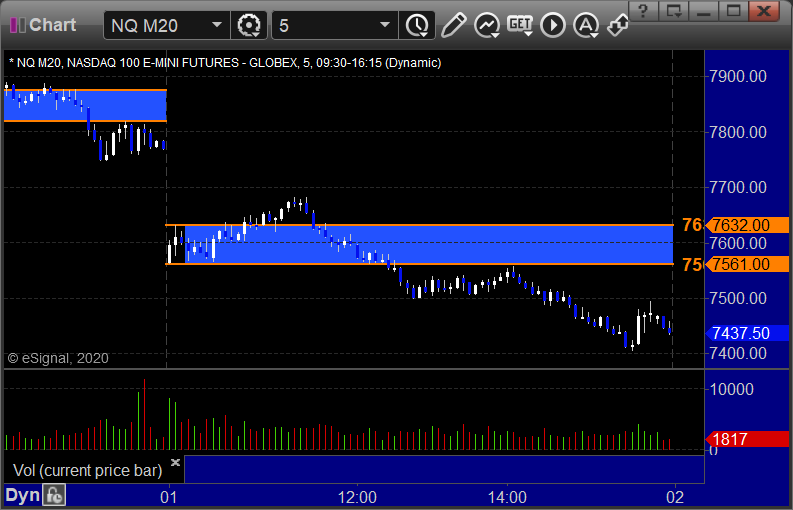Select the pencil drawing tool
Image resolution: width=793 pixels, height=510 pixels.
pyautogui.click(x=453, y=25)
